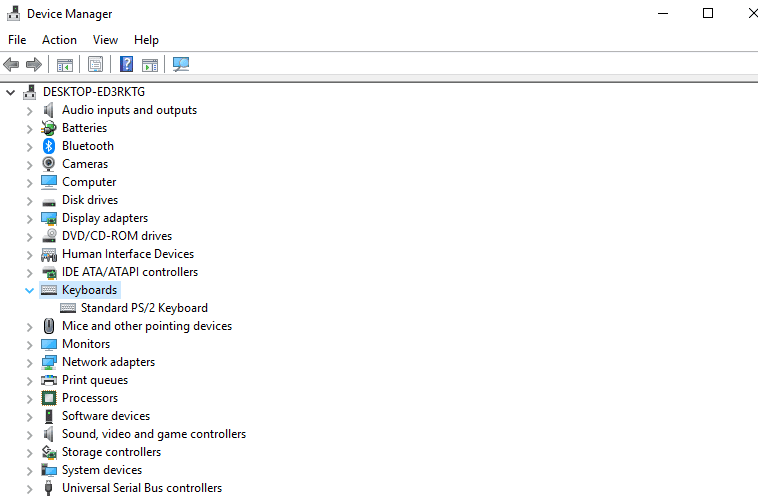758x498 pixels.
Task: Click the Universal Serial Bus plug icon
Action: pyautogui.click(x=48, y=488)
